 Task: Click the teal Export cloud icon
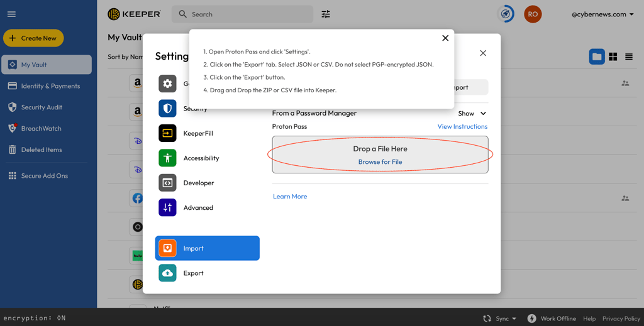(x=167, y=273)
